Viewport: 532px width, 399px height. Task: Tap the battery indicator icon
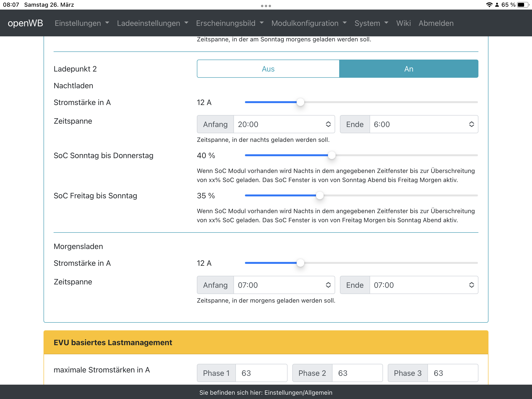522,5
